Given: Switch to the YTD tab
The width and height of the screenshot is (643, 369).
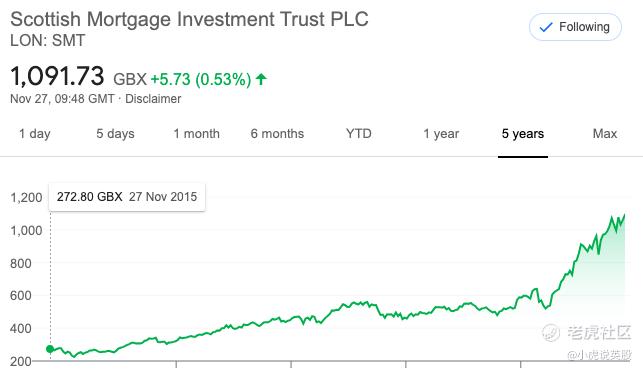Looking at the screenshot, I should (x=358, y=134).
